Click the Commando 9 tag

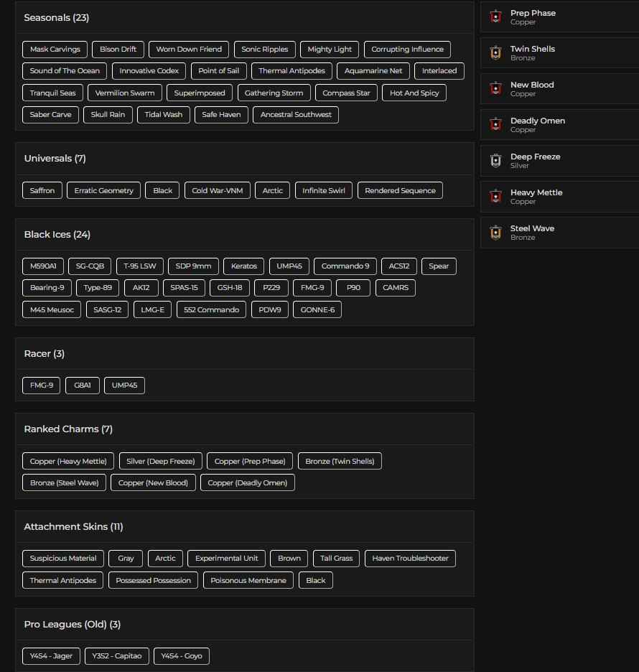pos(345,266)
